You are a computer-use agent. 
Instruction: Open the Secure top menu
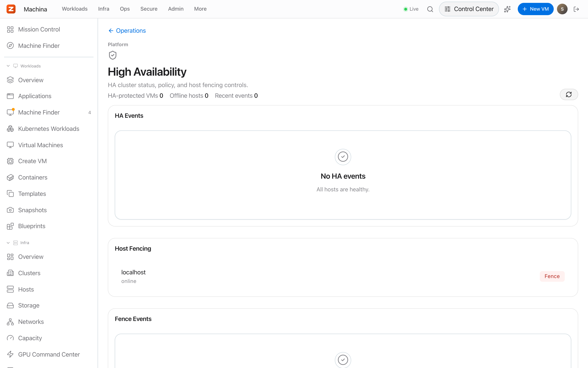(149, 9)
